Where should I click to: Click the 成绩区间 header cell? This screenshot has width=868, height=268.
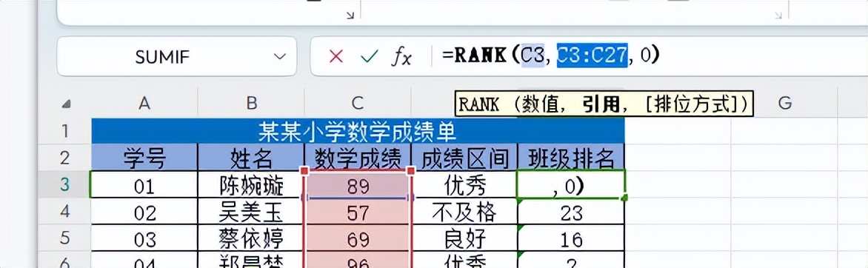click(x=464, y=158)
